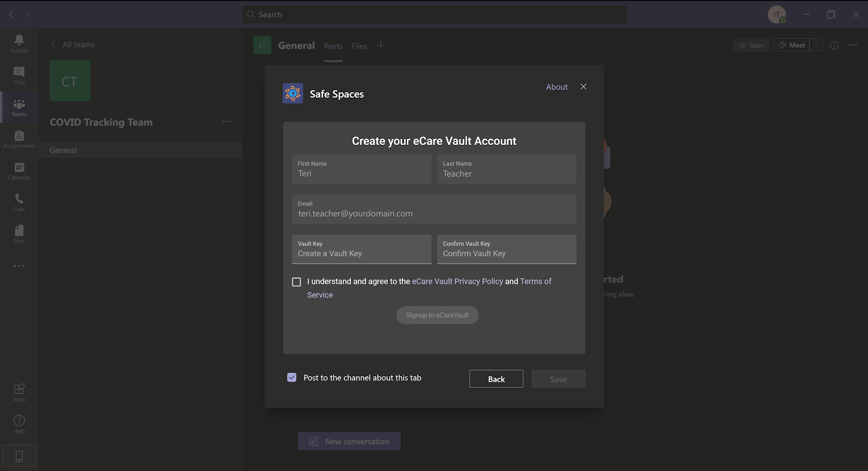The image size is (868, 471).
Task: Expand the Meet dropdown arrow
Action: click(x=816, y=45)
